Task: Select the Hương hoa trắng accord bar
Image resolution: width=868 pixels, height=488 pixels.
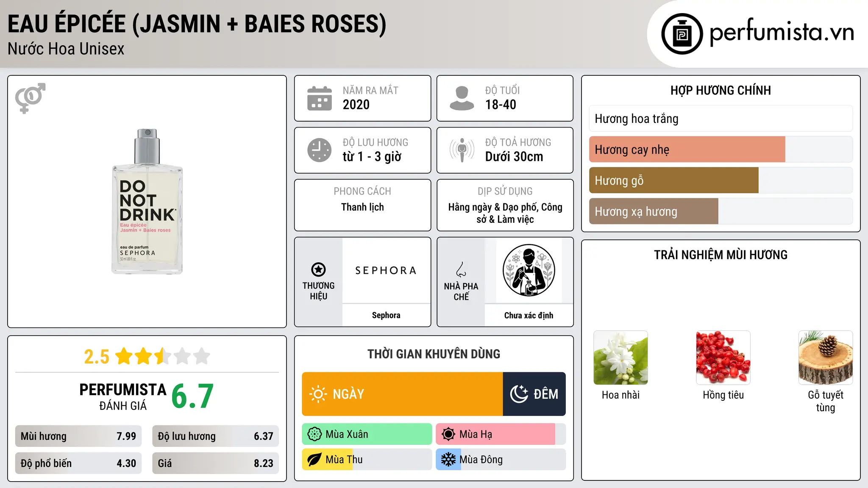Action: pyautogui.click(x=721, y=119)
